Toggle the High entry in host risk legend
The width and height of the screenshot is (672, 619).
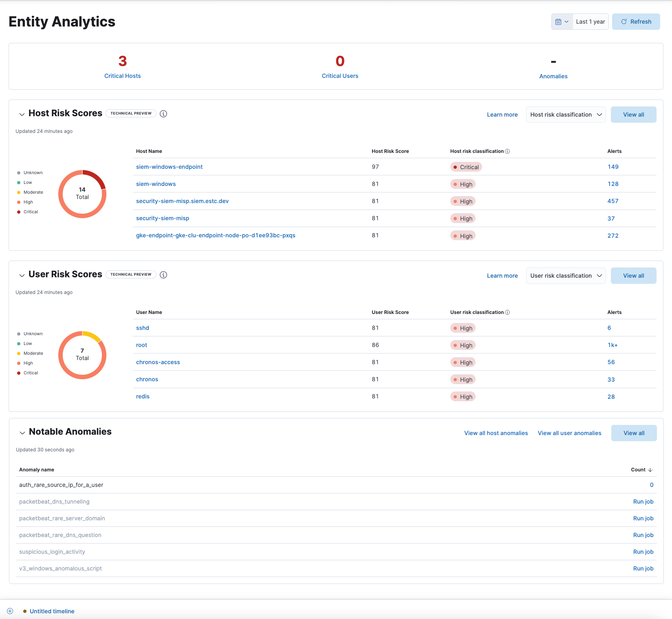[28, 202]
